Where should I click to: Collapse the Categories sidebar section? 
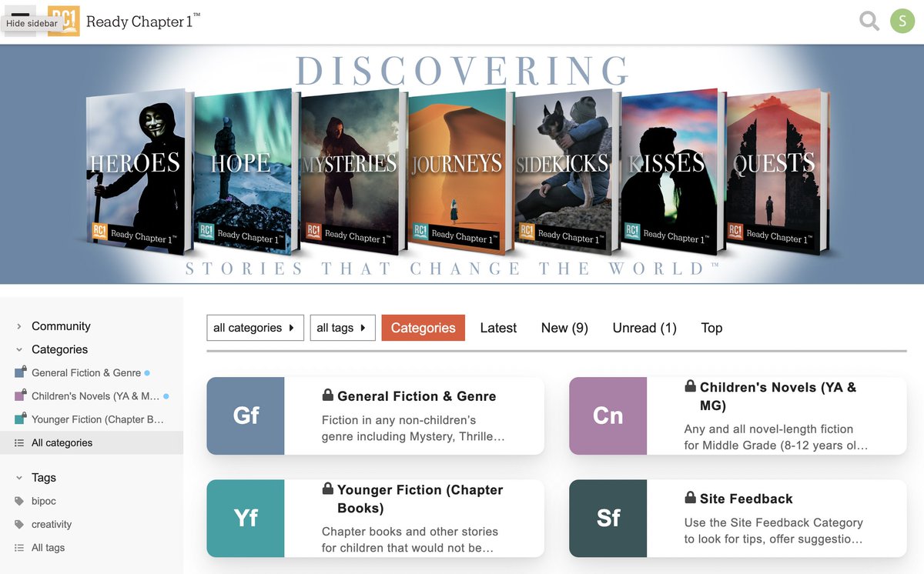pos(19,349)
